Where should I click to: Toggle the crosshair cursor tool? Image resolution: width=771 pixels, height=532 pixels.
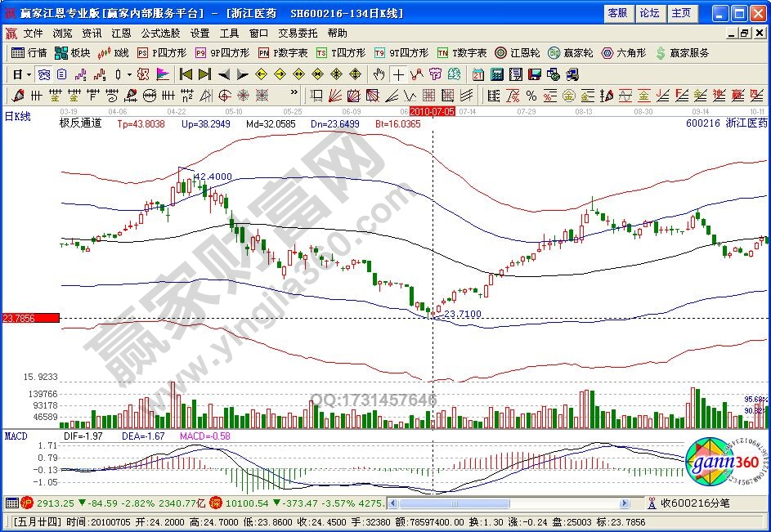pyautogui.click(x=397, y=74)
